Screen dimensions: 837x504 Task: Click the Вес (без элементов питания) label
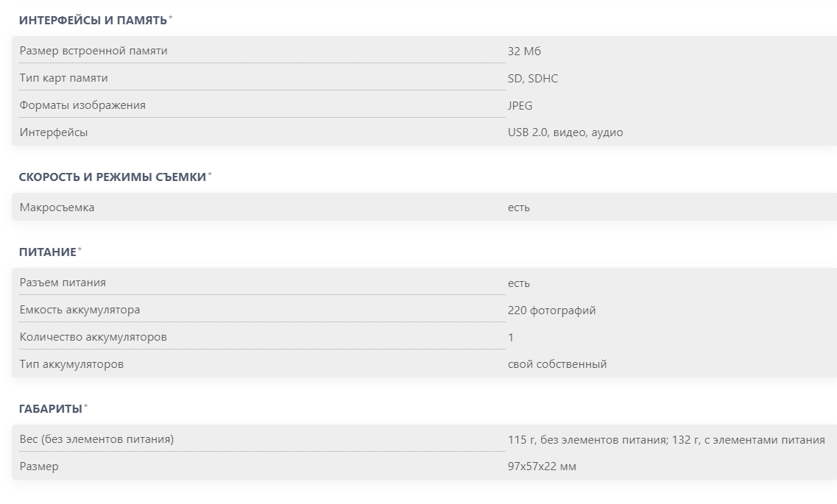tap(96, 439)
